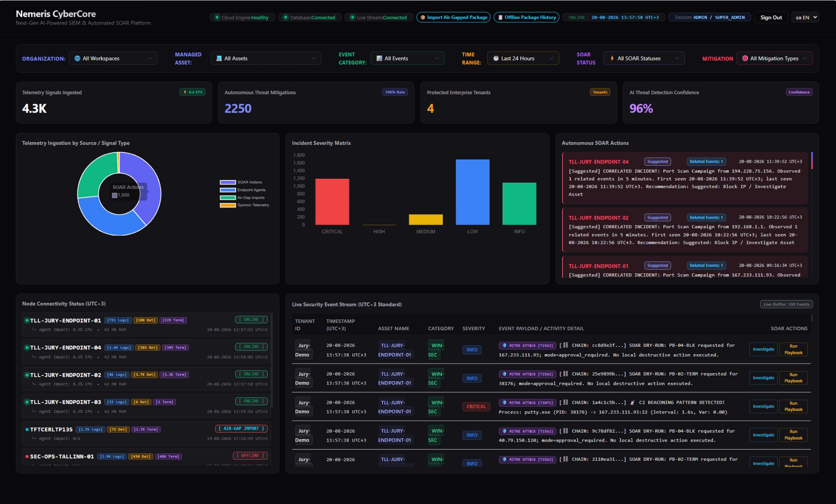Click the package icon on the Import Air-Gapped button
Viewport: 836px width, 504px height.
pos(423,18)
